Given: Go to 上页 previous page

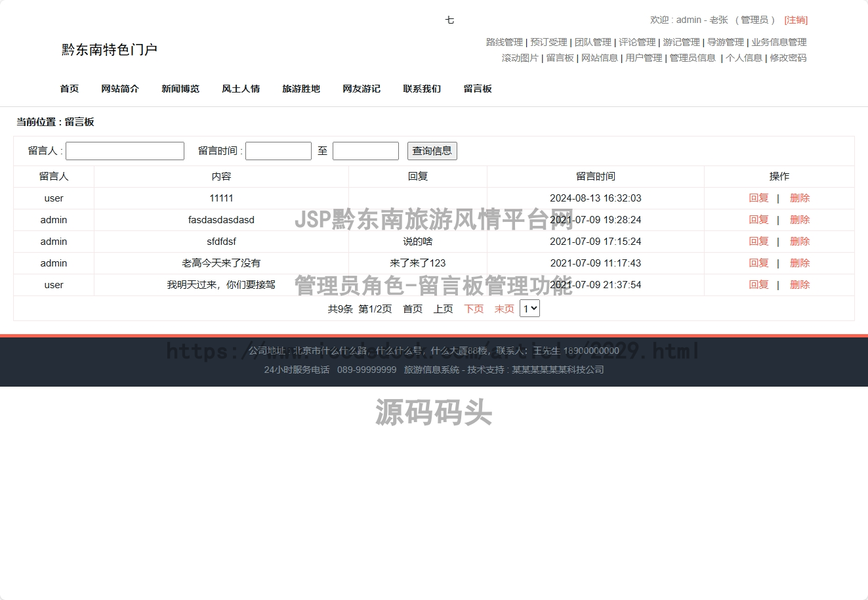Looking at the screenshot, I should [444, 309].
